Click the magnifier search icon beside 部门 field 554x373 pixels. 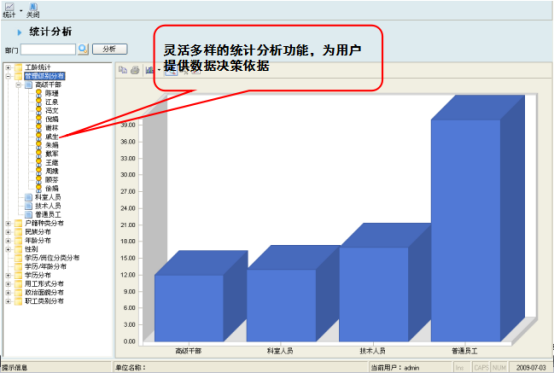83,49
